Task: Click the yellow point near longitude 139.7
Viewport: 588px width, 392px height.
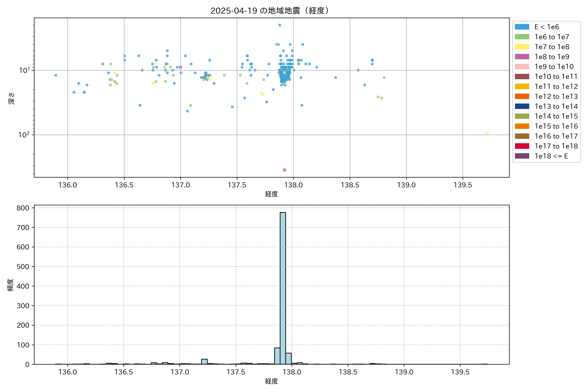Action: (x=488, y=133)
